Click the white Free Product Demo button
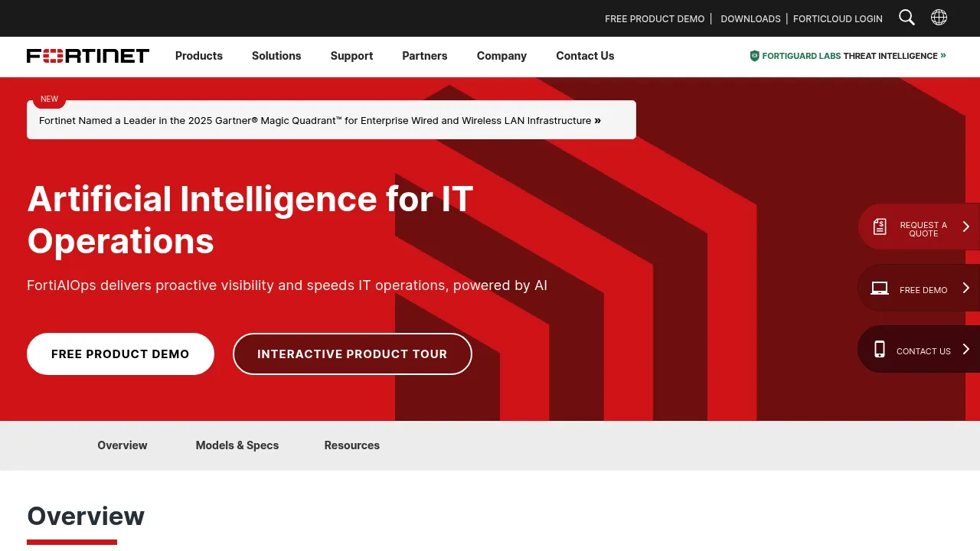 [120, 354]
